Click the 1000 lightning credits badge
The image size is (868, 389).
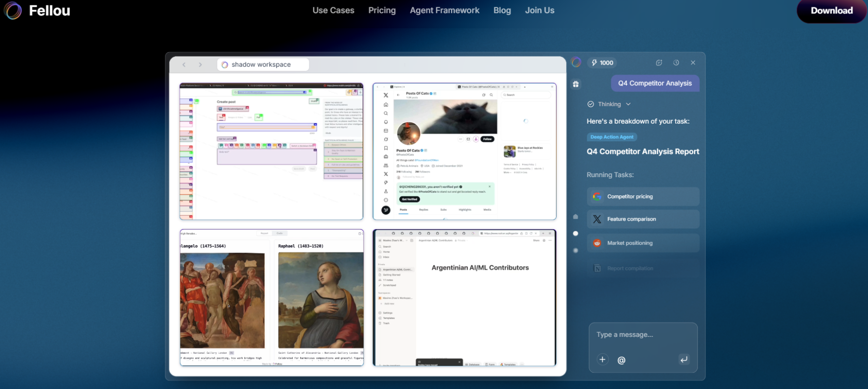click(x=602, y=63)
